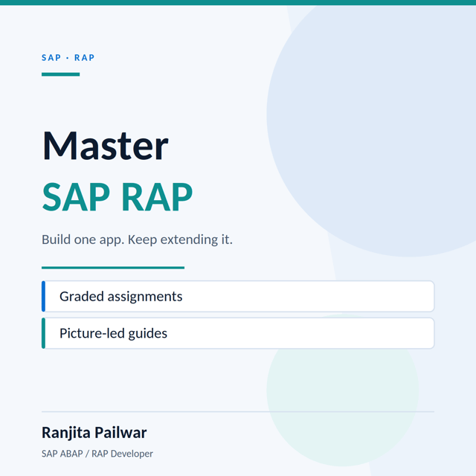
Task: Click the 'SAP · RAP' header label
Action: [68, 58]
